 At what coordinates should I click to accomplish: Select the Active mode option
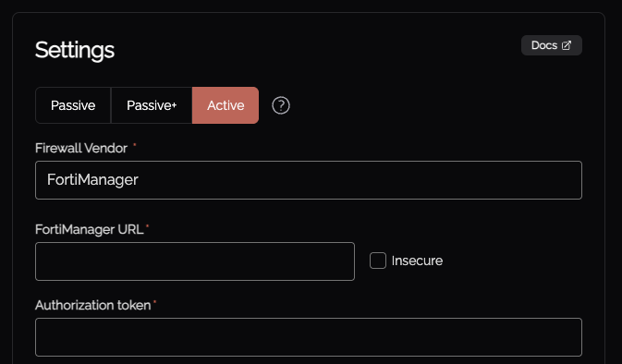click(226, 105)
